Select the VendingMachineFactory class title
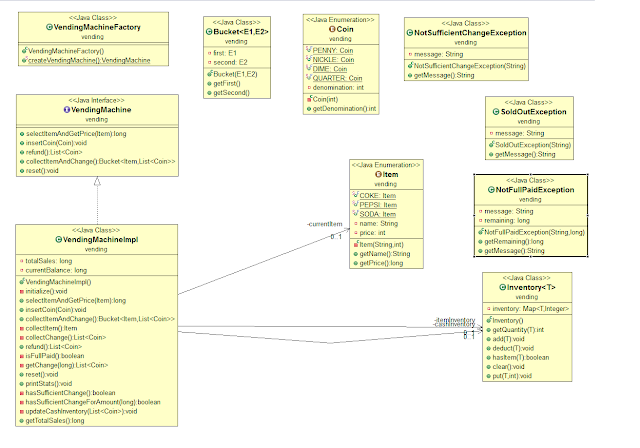Screen dimensions: 640x448 [x=97, y=27]
